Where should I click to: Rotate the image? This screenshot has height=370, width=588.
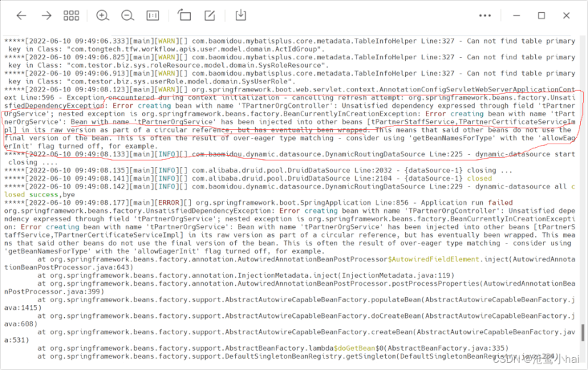click(x=184, y=15)
